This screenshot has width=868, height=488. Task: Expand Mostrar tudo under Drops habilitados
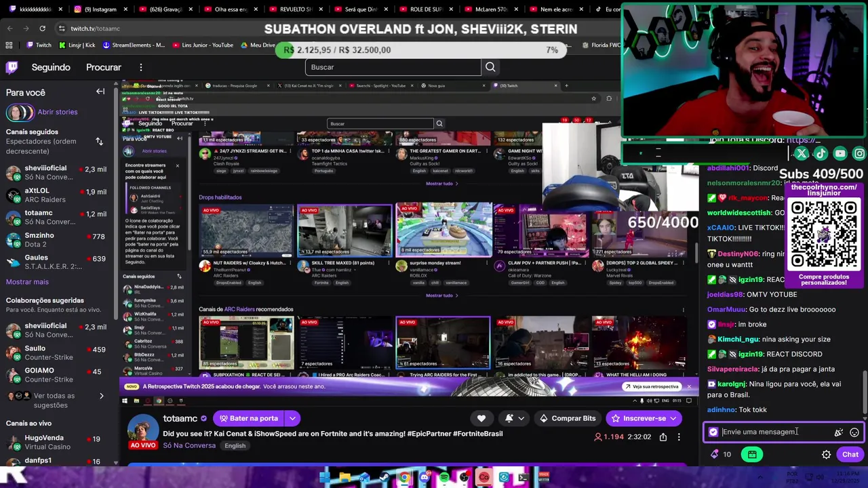coord(441,296)
